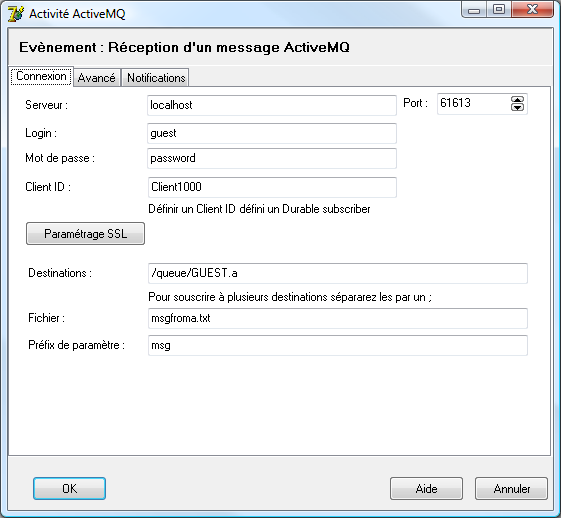This screenshot has height=518, width=561.
Task: Minimize the Activité ActiveMQ window
Action: tap(474, 9)
